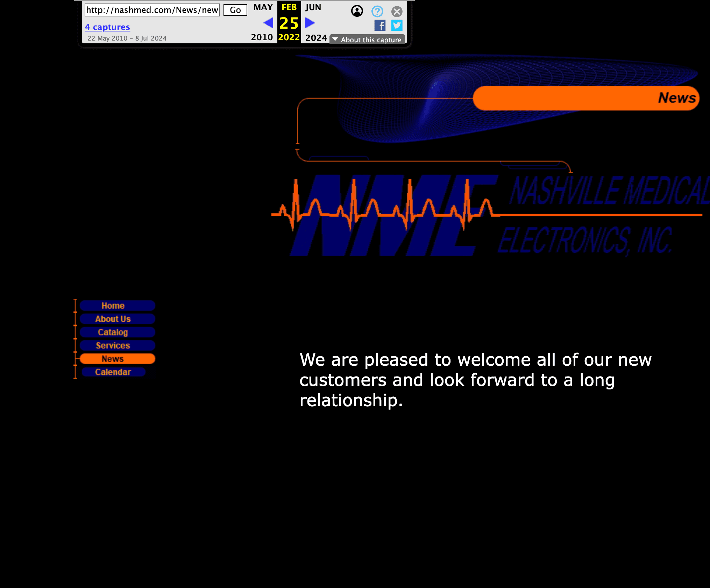Jump to the 2010 capture year
This screenshot has height=588, width=710.
pyautogui.click(x=262, y=37)
